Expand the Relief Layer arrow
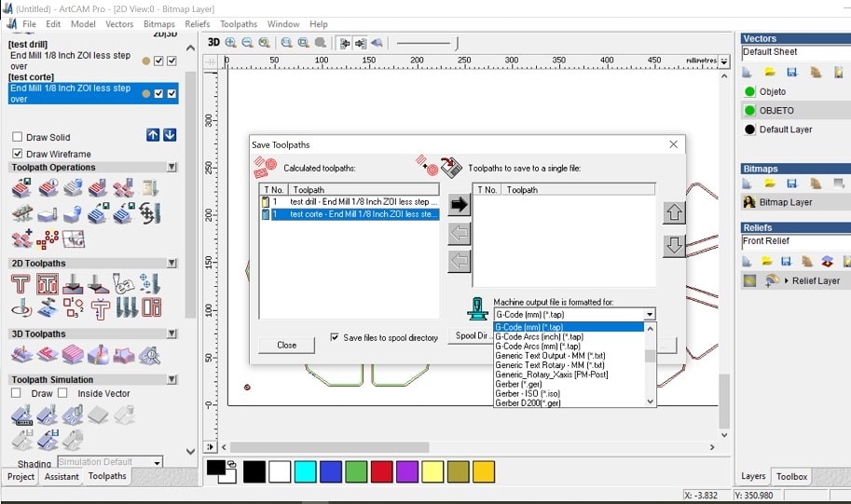The width and height of the screenshot is (851, 504). [x=786, y=280]
